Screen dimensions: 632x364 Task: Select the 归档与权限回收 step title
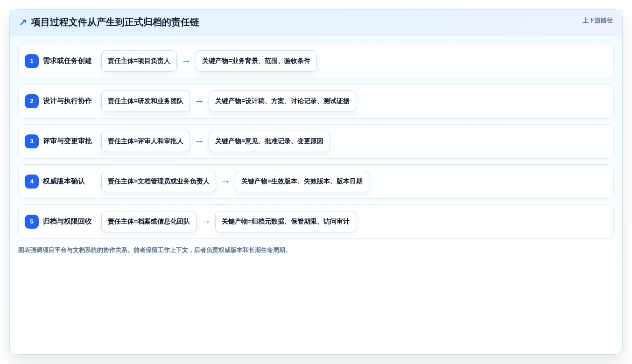(67, 222)
